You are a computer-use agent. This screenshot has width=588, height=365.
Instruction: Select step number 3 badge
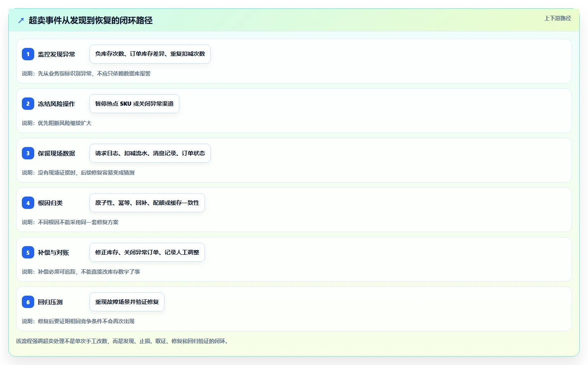28,153
